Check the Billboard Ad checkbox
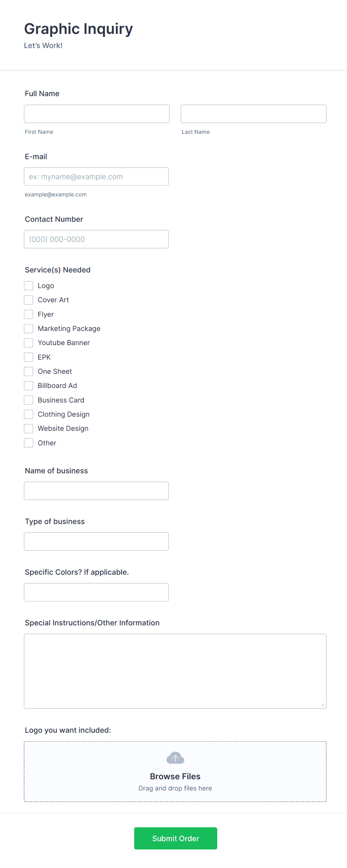The width and height of the screenshot is (347, 868). (28, 385)
